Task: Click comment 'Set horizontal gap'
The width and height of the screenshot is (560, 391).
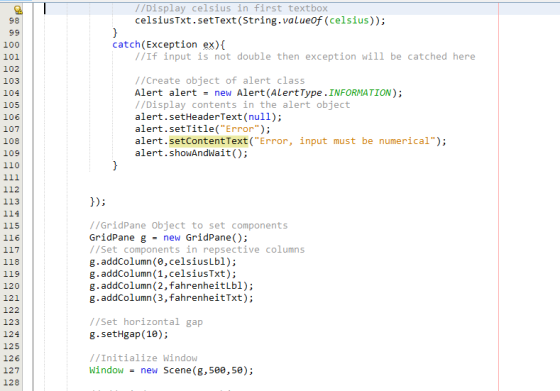Action: [x=146, y=322]
